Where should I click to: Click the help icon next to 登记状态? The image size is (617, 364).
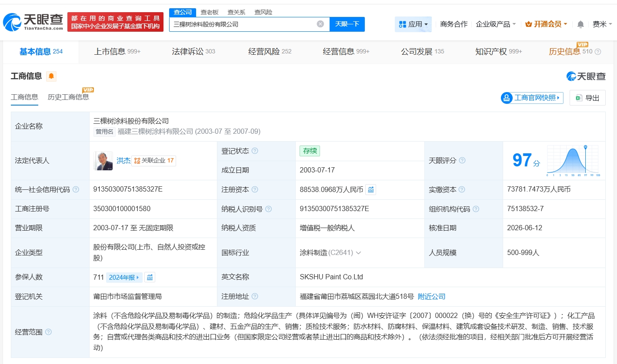(255, 151)
